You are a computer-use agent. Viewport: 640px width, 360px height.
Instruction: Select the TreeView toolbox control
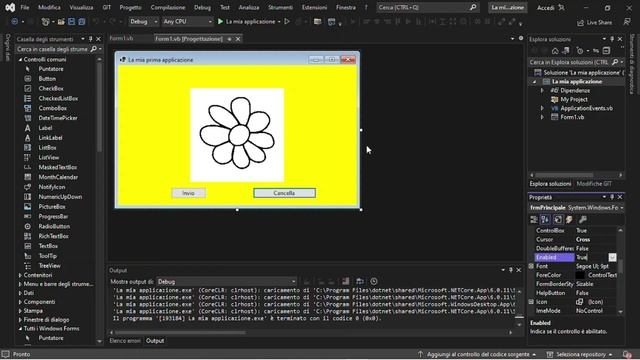pos(49,265)
